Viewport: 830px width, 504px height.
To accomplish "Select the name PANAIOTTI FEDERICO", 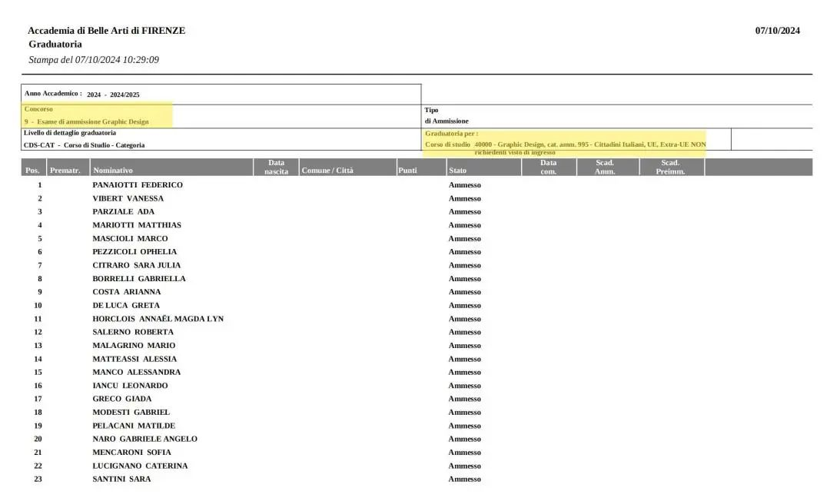I will point(138,185).
